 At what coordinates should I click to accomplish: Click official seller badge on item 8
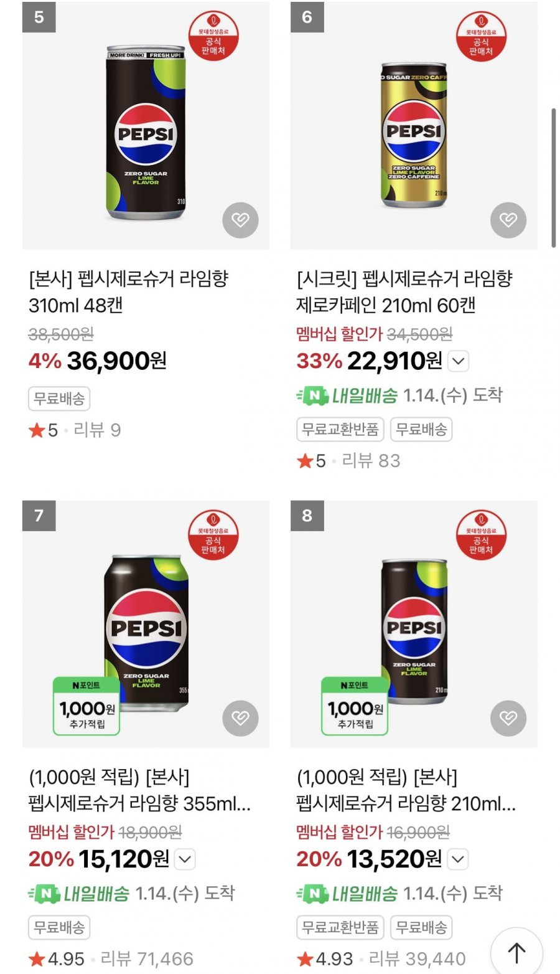coord(482,535)
